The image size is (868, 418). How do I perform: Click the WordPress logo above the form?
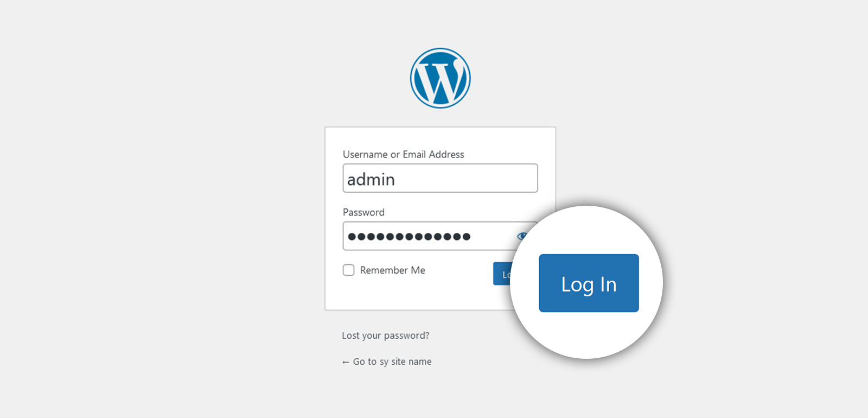coord(440,78)
